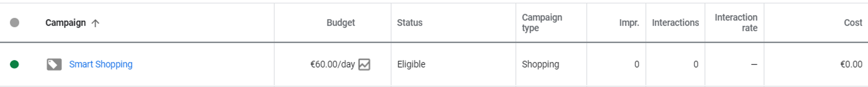Sort by the Interactions column header
The width and height of the screenshot is (868, 87).
tap(675, 23)
